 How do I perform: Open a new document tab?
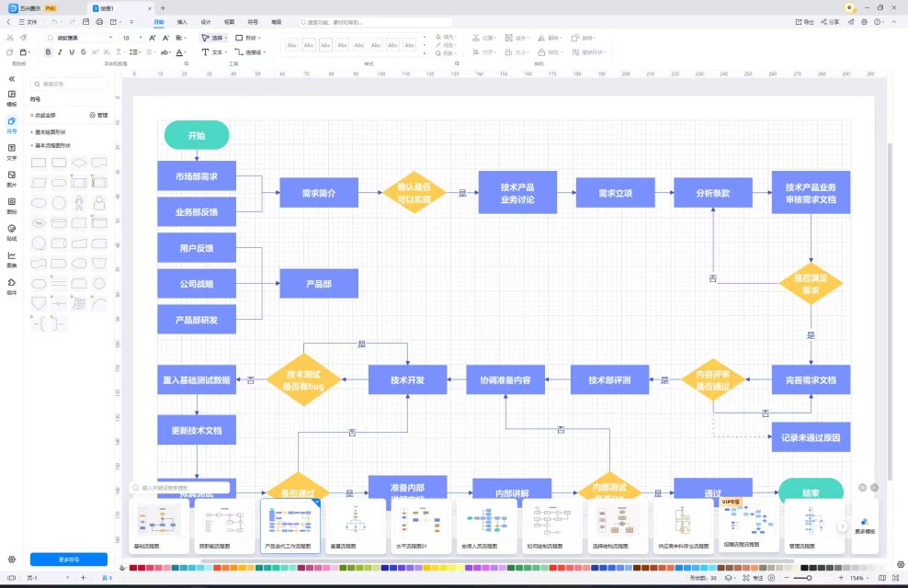tap(163, 8)
